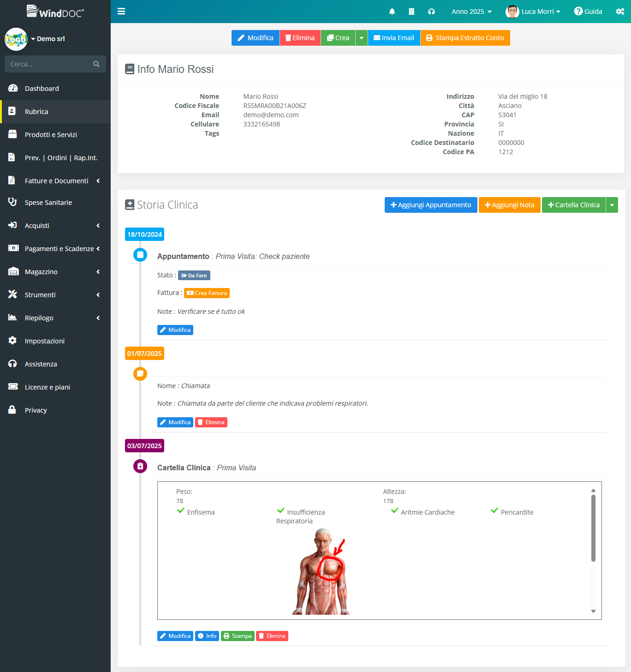
Task: Click the top Elimina contact button
Action: [x=300, y=38]
